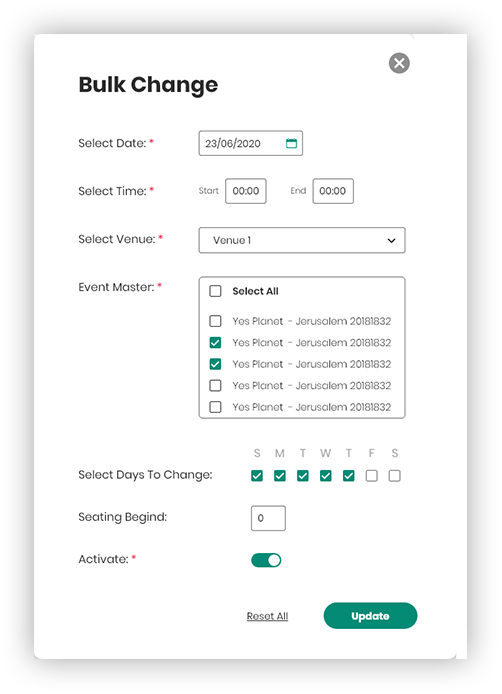This screenshot has height=694, width=502.
Task: Uncheck the Monday day checkbox
Action: 280,476
